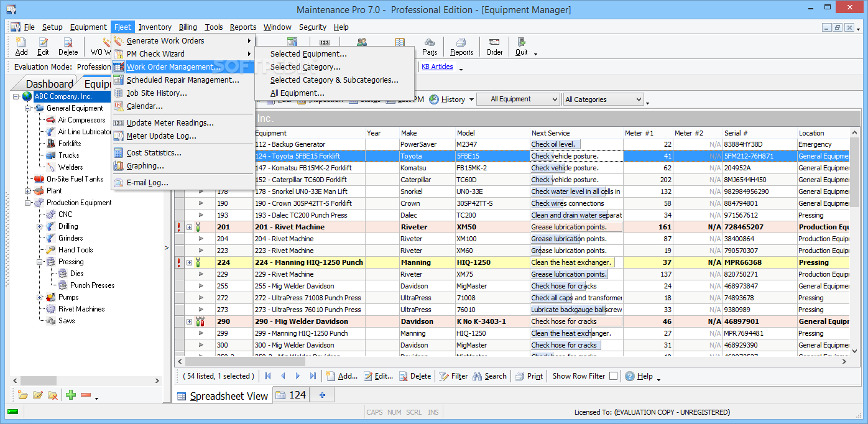This screenshot has height=424, width=868.
Task: Click the Add equipment toolbar icon
Action: coord(21,47)
